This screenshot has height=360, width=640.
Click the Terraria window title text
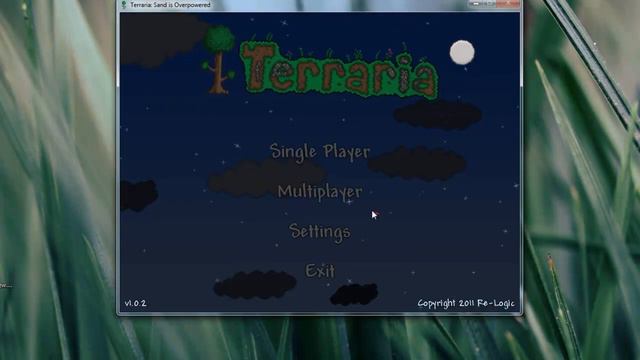pos(170,5)
